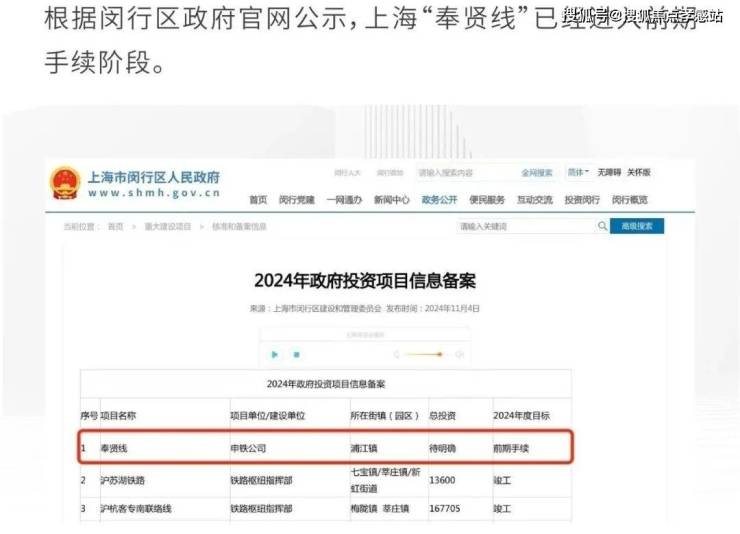Click the 关怀版 care mode link
The width and height of the screenshot is (740, 534).
[x=638, y=172]
